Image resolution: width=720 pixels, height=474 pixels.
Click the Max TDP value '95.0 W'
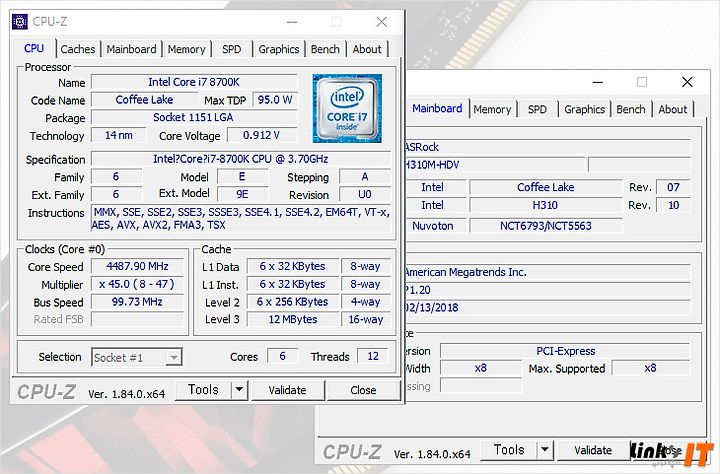tap(275, 100)
